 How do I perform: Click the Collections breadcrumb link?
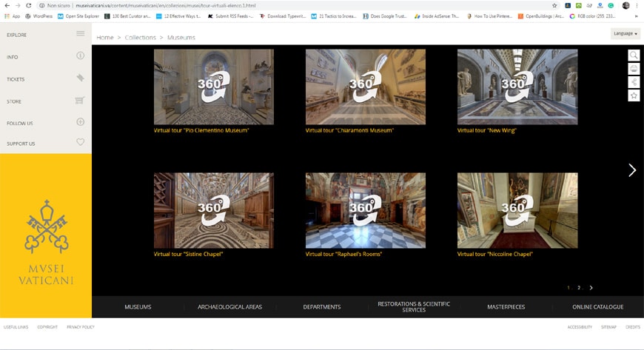tap(141, 38)
